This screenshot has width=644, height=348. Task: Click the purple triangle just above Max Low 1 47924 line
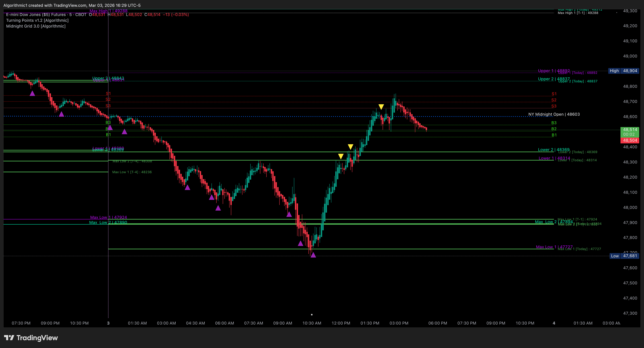[289, 214]
